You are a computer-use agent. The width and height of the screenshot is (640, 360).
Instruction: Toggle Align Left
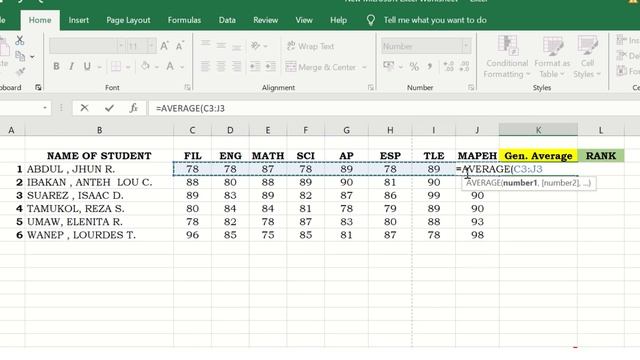click(205, 66)
